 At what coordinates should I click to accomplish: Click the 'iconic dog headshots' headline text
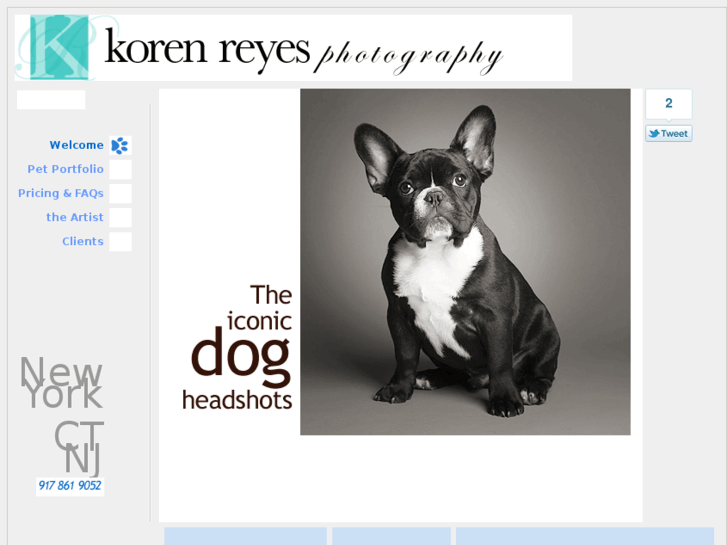(237, 347)
